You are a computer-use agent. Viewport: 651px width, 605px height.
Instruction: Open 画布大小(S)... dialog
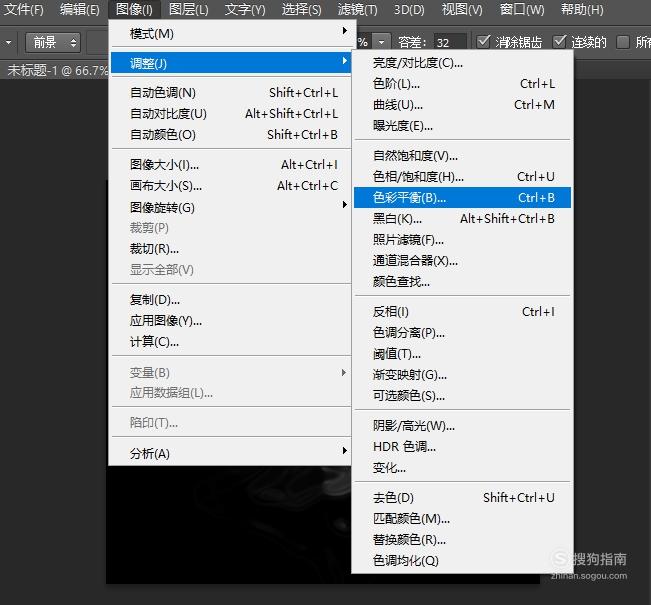231,186
